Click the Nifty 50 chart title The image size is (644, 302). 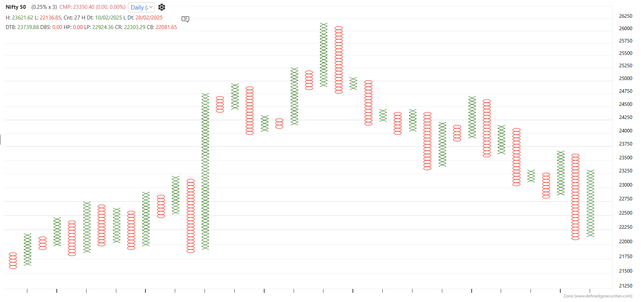[16, 7]
